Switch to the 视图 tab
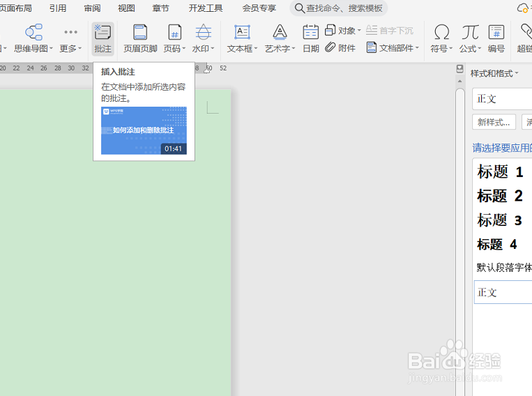The height and width of the screenshot is (396, 532). (126, 8)
